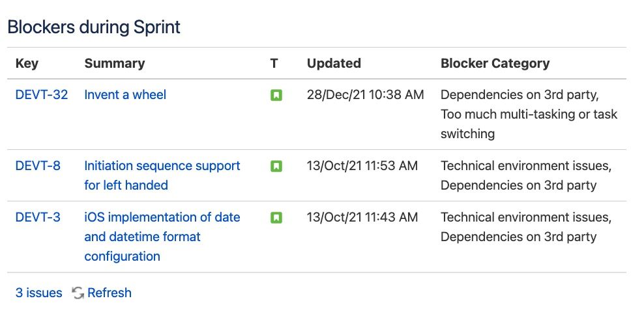Screen dimensions: 644x320
Task: Open the 'Invent a wheel' issue summary
Action: [125, 95]
